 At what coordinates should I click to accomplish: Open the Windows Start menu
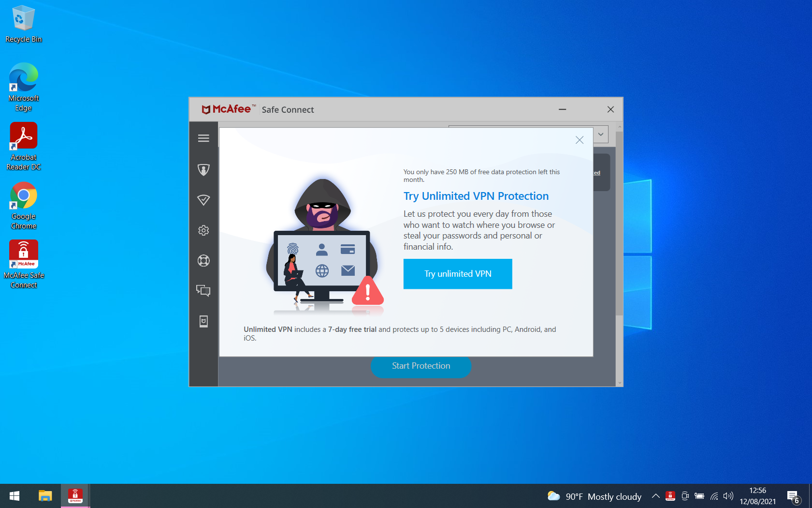coord(14,496)
